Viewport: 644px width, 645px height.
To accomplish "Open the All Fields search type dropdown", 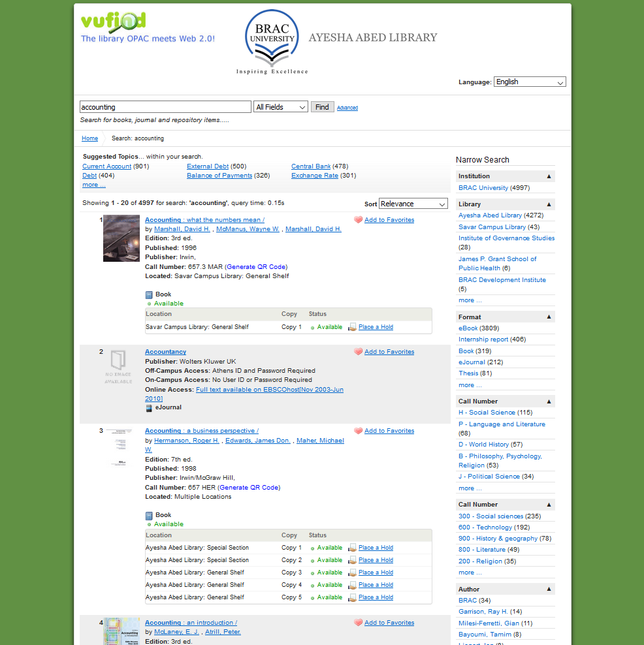I will pyautogui.click(x=281, y=107).
